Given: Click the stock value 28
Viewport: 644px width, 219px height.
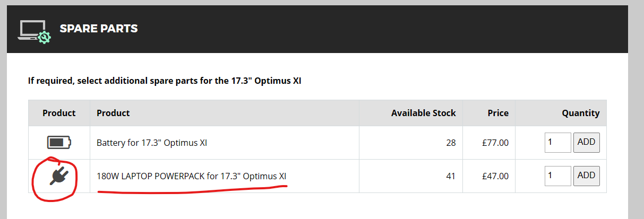Looking at the screenshot, I should 451,143.
